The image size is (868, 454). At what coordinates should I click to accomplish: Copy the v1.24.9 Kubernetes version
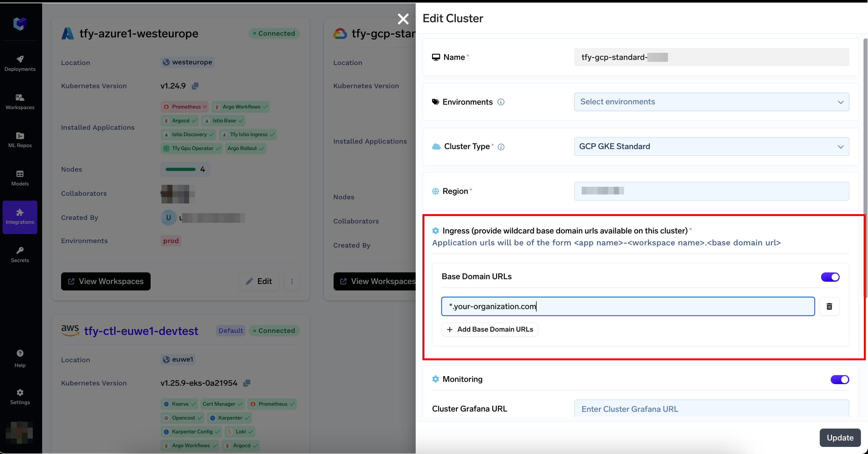[x=195, y=86]
